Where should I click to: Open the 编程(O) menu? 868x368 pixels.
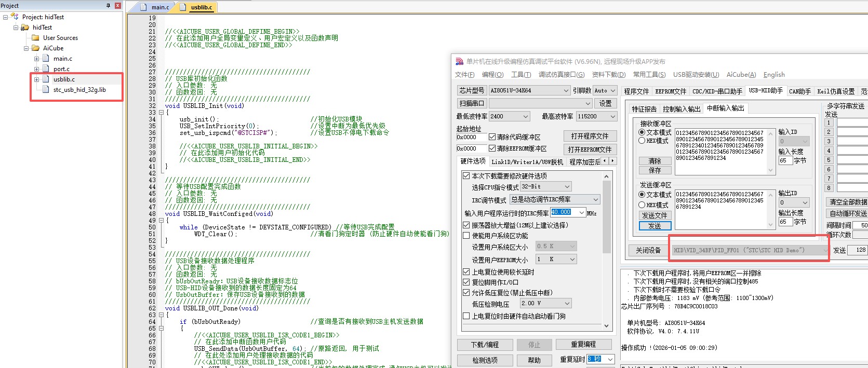coord(492,75)
